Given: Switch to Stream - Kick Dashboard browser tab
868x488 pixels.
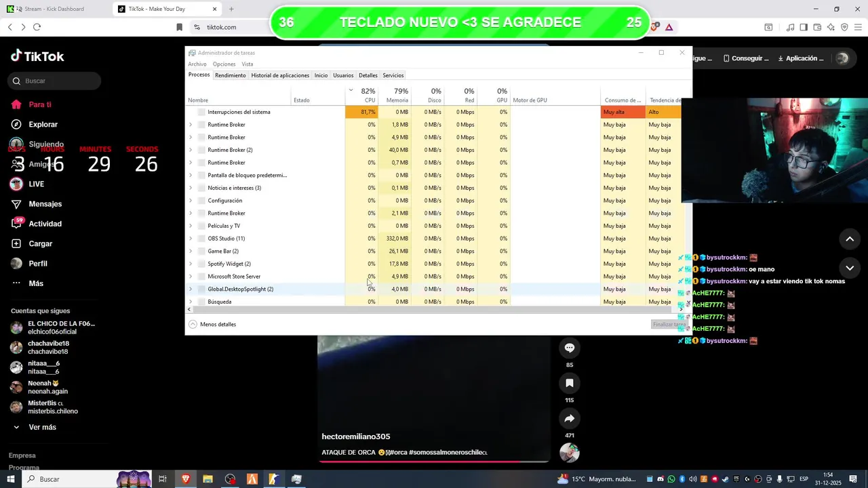Looking at the screenshot, I should [x=54, y=9].
